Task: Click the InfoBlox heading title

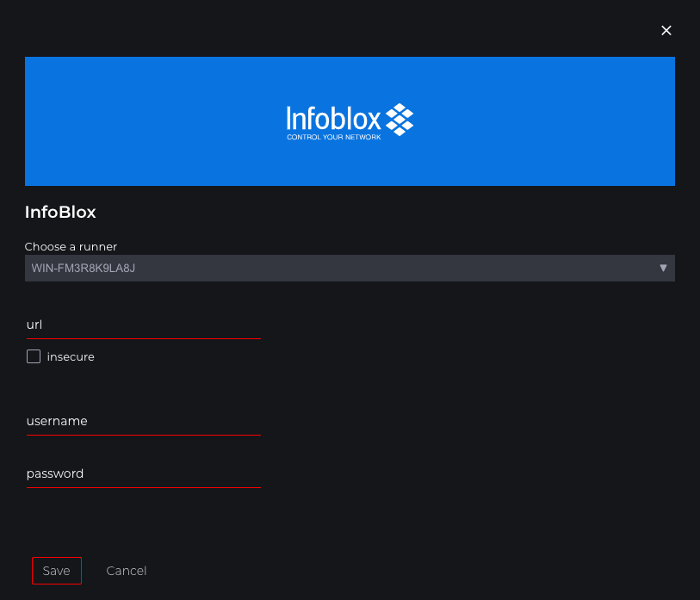Action: tap(60, 212)
